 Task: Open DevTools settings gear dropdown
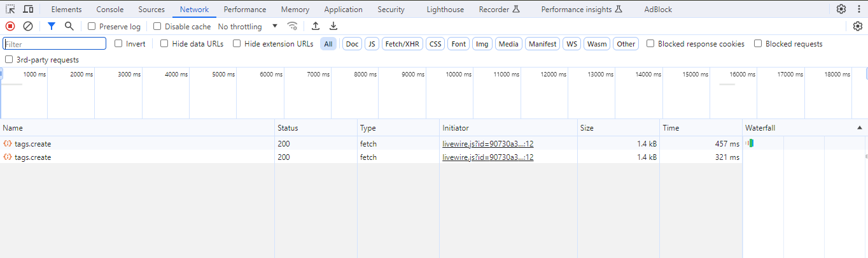pyautogui.click(x=841, y=9)
